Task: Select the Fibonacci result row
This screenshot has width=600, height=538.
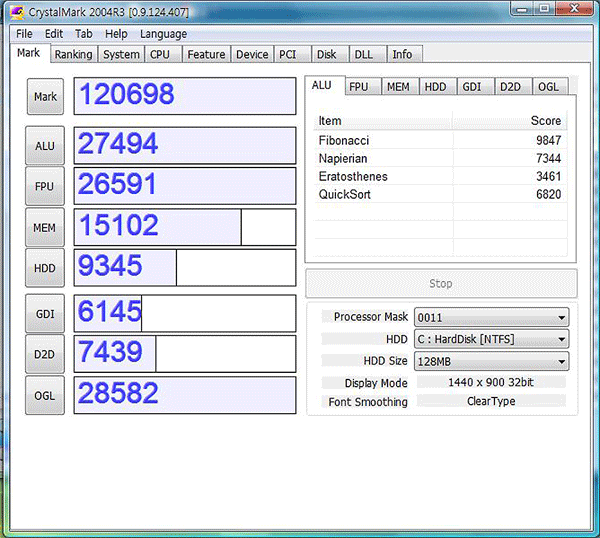Action: (x=440, y=140)
